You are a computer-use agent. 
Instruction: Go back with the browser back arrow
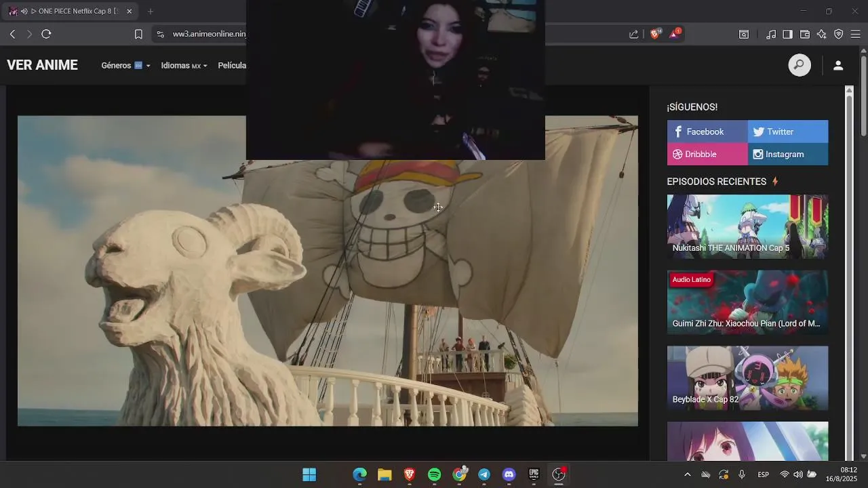(12, 34)
